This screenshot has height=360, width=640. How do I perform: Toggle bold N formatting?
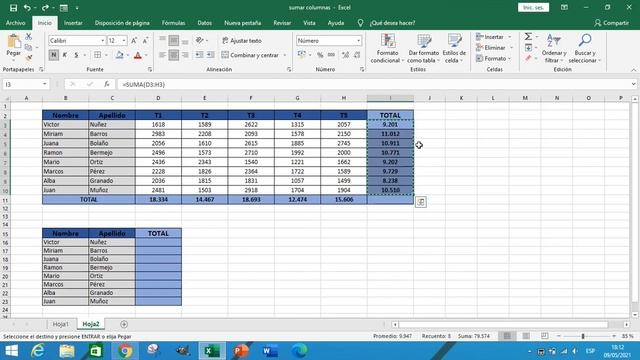pos(53,55)
